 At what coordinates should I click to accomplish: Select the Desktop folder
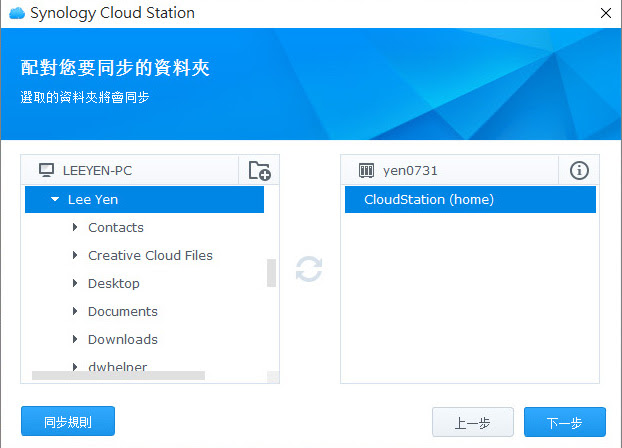(114, 283)
